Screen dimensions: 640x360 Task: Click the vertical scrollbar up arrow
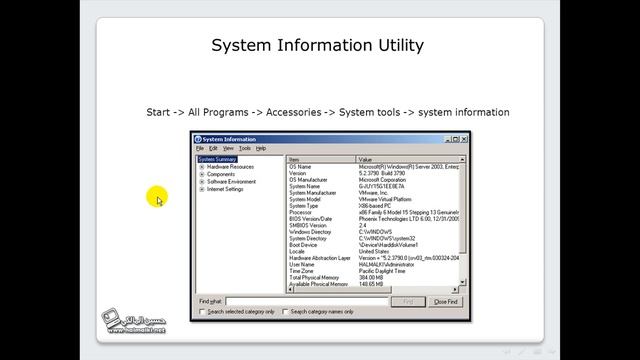click(462, 160)
